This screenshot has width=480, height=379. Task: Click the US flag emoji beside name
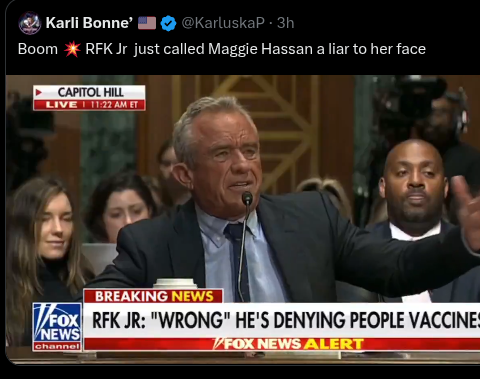147,23
